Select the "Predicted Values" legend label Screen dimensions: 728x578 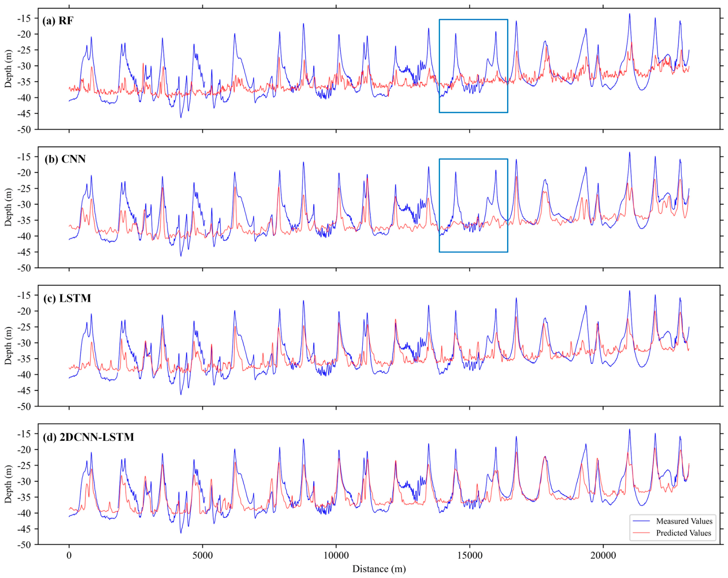tap(683, 533)
